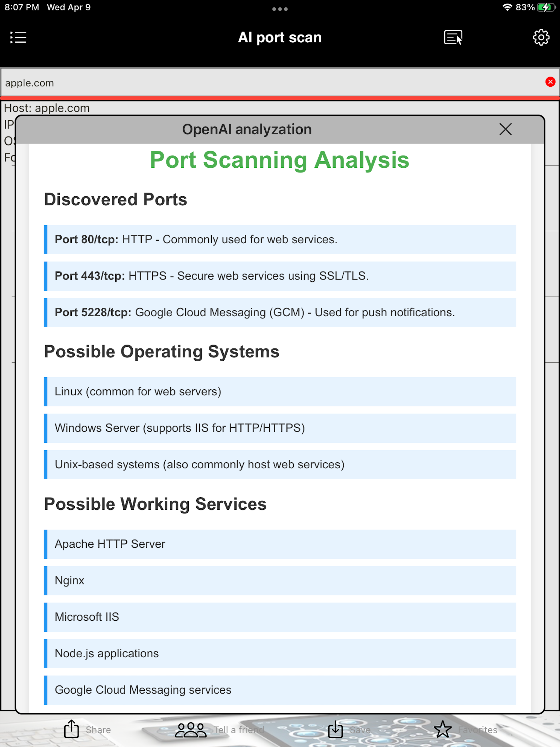Open the scan results select icon
Image resolution: width=560 pixels, height=747 pixels.
point(453,37)
